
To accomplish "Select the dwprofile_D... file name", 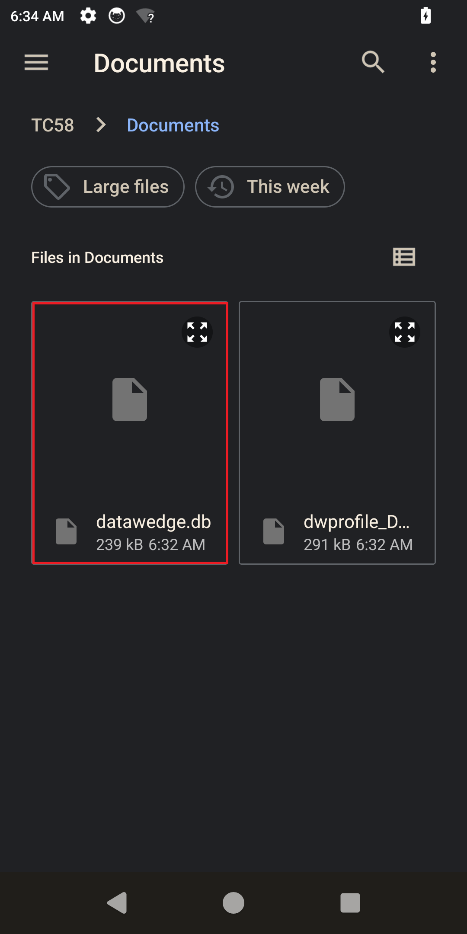I will (x=356, y=522).
